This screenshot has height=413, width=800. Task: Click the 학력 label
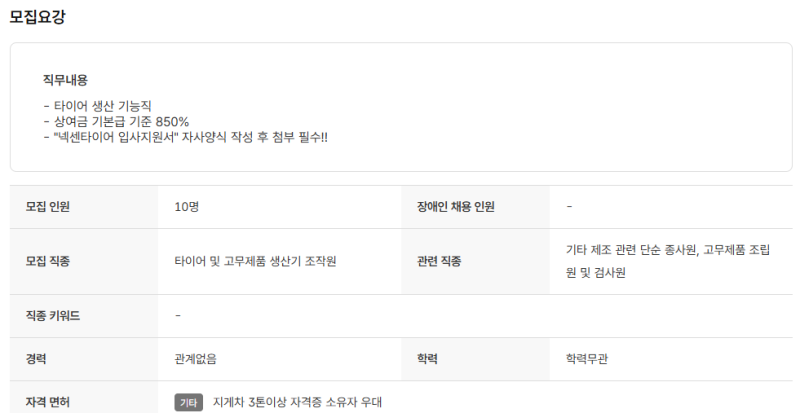point(428,359)
